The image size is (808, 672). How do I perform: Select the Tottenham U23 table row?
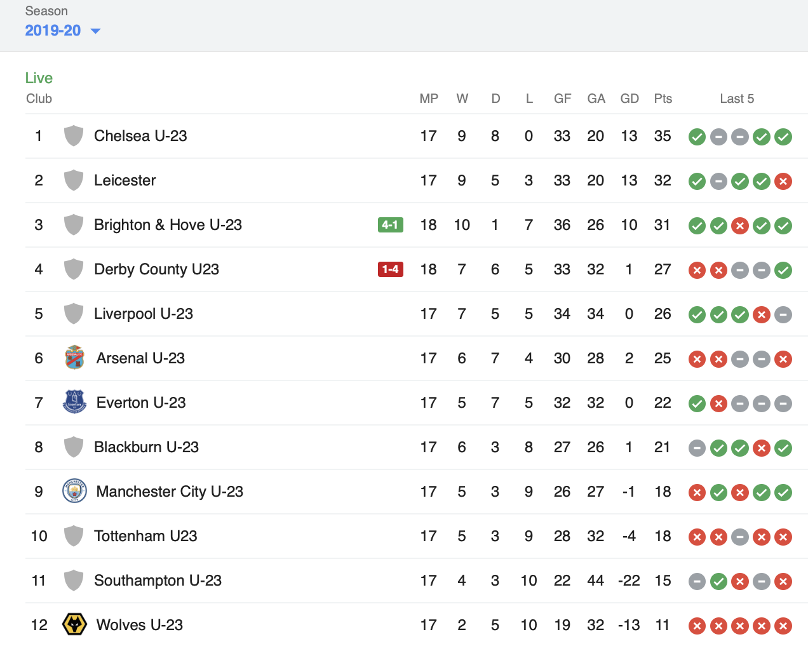click(x=417, y=536)
